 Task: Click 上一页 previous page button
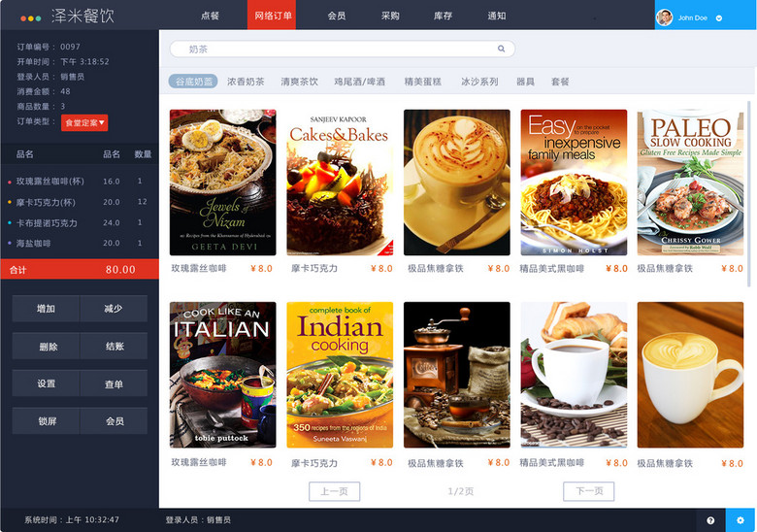click(x=334, y=491)
